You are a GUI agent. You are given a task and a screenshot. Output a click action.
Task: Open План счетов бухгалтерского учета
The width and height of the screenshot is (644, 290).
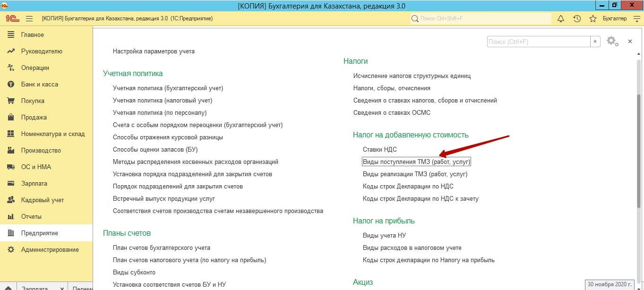pyautogui.click(x=161, y=247)
